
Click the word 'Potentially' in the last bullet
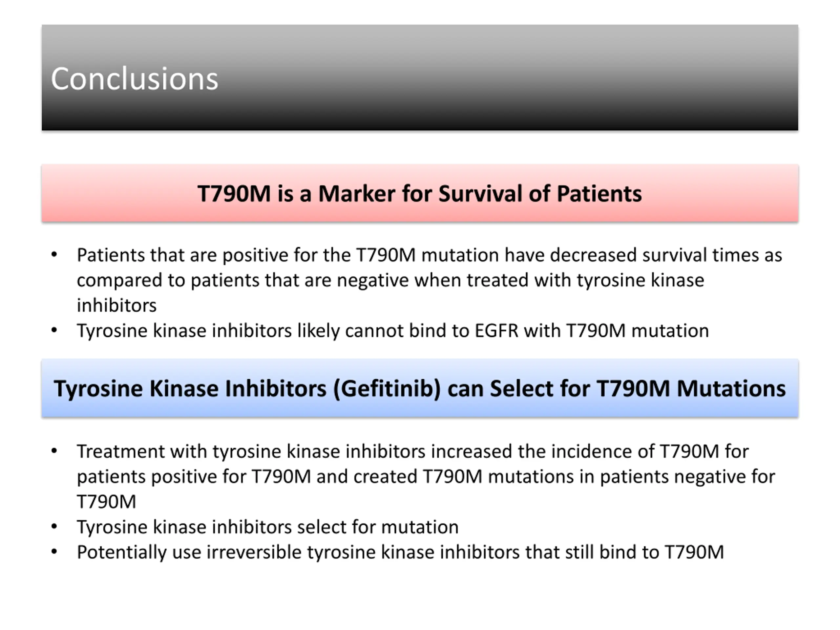[x=122, y=553]
